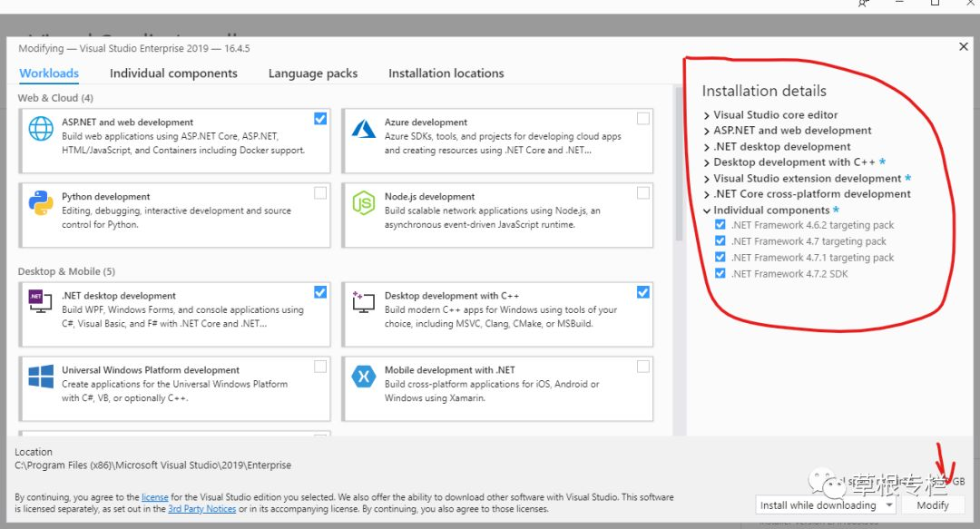Switch to Individual components tab
Screen dimensions: 980x529
[173, 73]
